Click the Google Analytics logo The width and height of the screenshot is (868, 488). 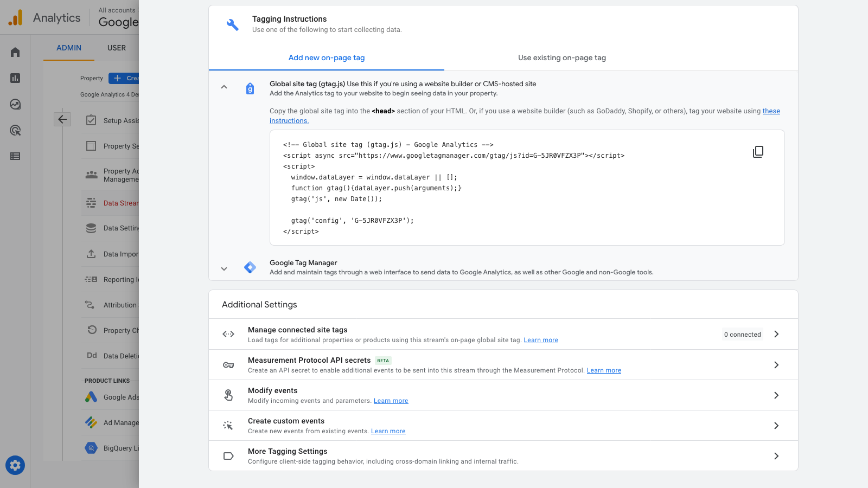click(x=16, y=18)
